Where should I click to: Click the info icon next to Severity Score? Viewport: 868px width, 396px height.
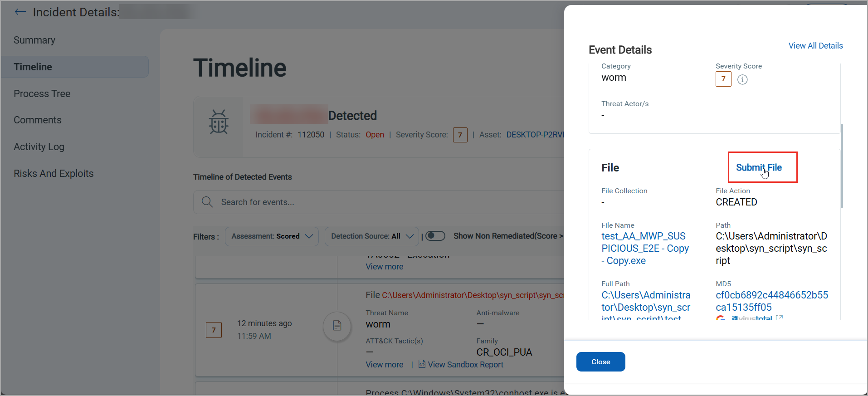pos(742,79)
